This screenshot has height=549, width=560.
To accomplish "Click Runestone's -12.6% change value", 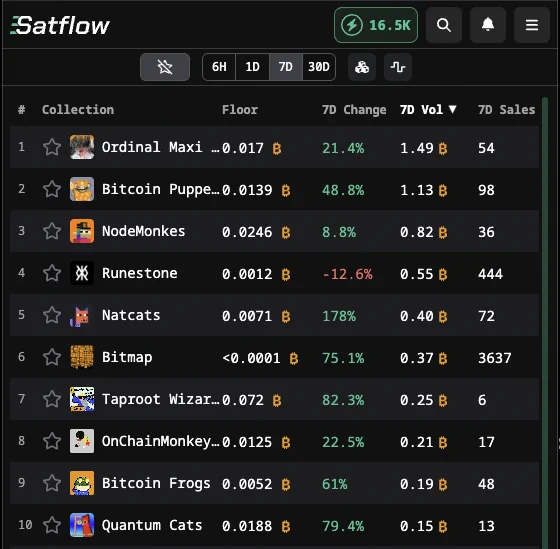I will click(x=347, y=274).
